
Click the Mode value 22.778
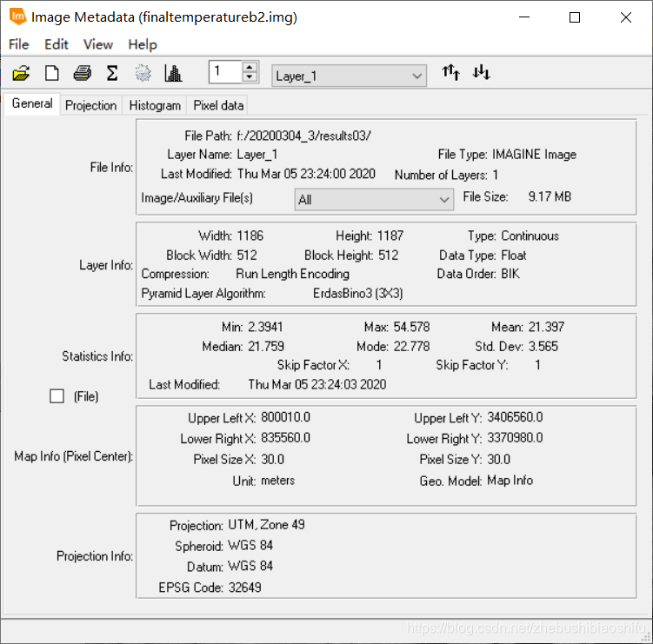coord(411,346)
